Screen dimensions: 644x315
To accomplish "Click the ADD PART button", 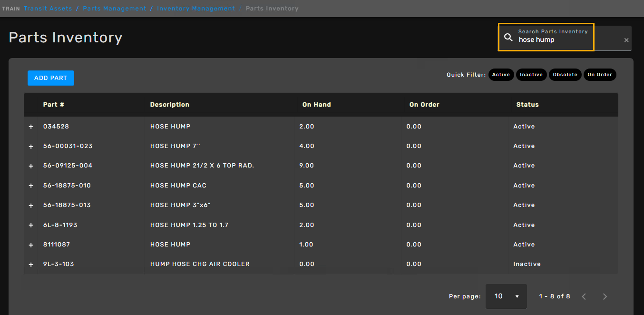I will coord(51,78).
